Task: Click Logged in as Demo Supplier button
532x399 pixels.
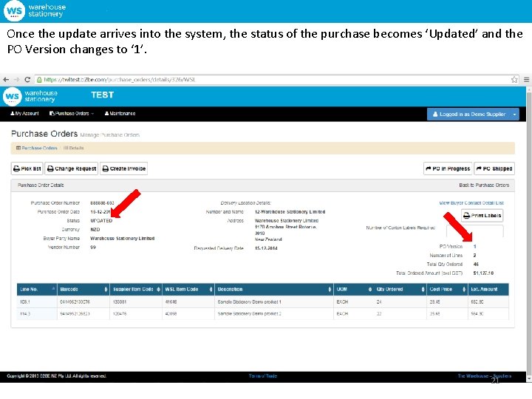Action: (469, 115)
